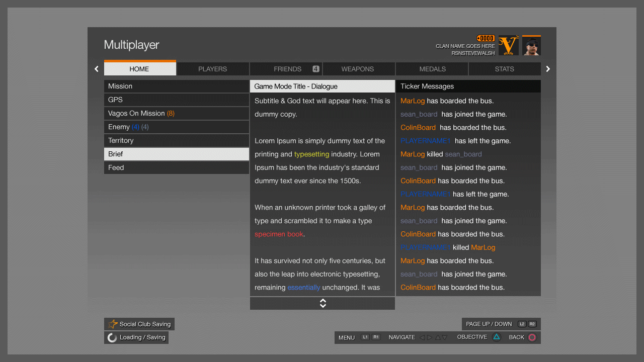Click the blue 'essentially' link text
This screenshot has width=644, height=362.
[x=303, y=288]
